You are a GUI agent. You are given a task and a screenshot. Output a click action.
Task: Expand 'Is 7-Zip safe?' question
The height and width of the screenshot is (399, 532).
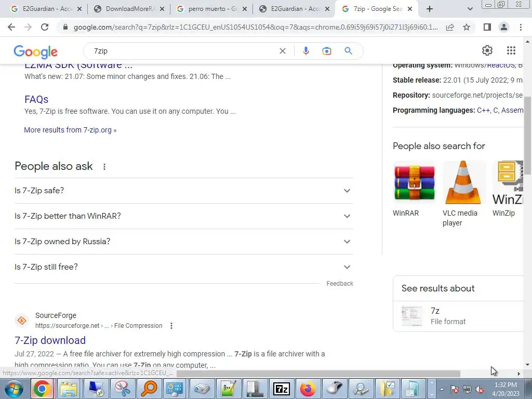[x=184, y=191]
